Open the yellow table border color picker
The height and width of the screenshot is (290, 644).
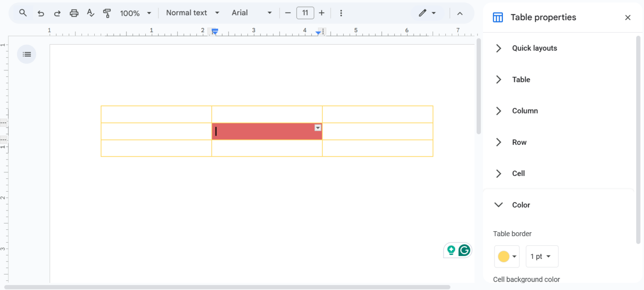tap(507, 256)
